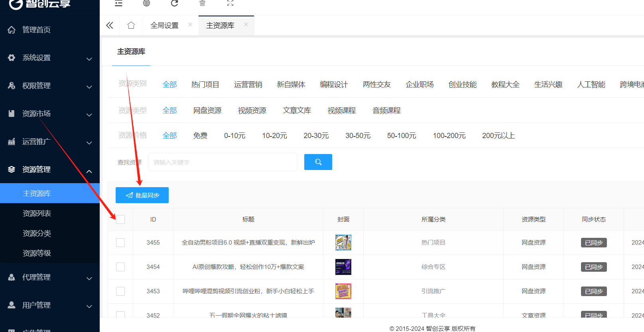Expand the 资源市场 menu chevron
This screenshot has height=332, width=644.
pos(89,115)
